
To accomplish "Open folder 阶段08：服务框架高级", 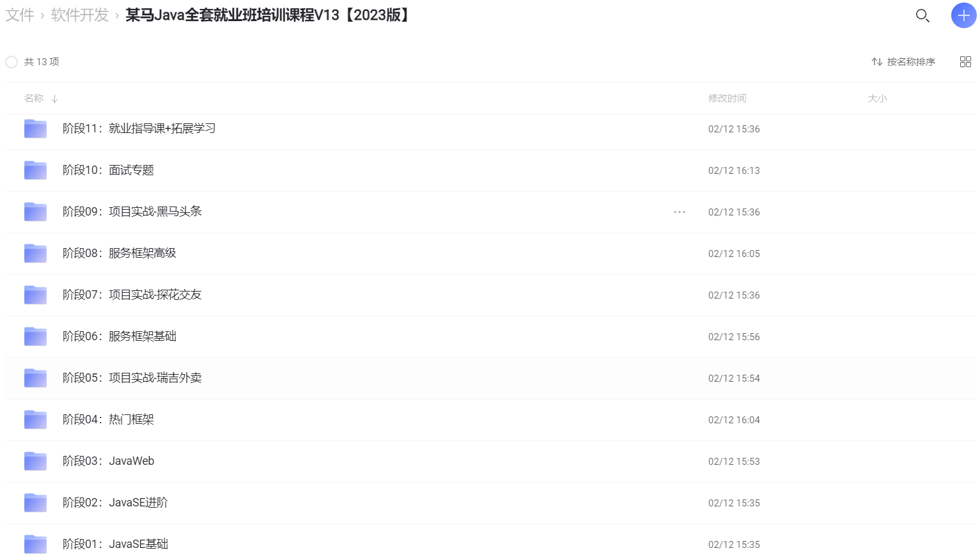I will (119, 253).
